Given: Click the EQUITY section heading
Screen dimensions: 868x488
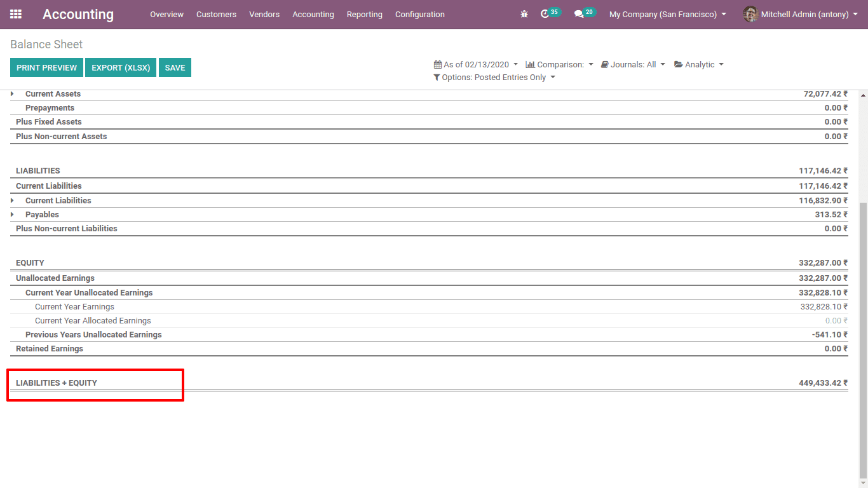Looking at the screenshot, I should pyautogui.click(x=30, y=263).
